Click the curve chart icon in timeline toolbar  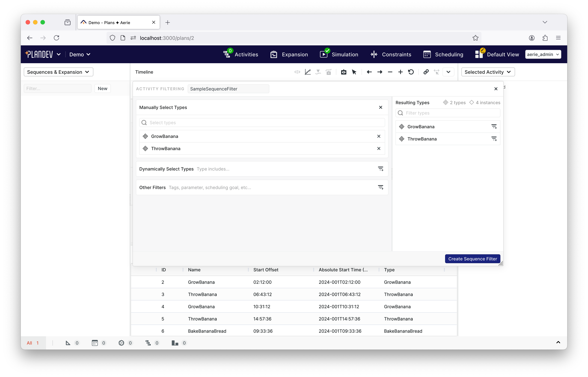tap(308, 72)
